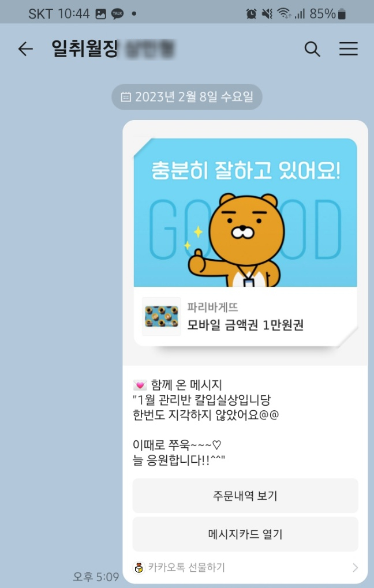Open the hamburger chat menu
374x588 pixels.
click(349, 48)
